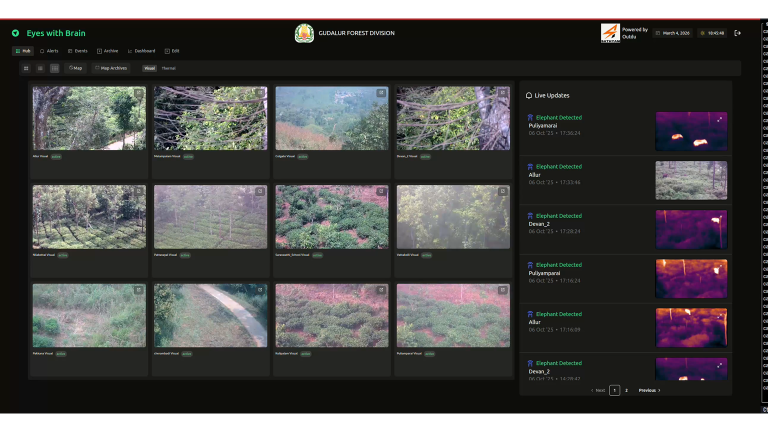The image size is (768, 432).
Task: Open the Alerts tab
Action: click(49, 51)
